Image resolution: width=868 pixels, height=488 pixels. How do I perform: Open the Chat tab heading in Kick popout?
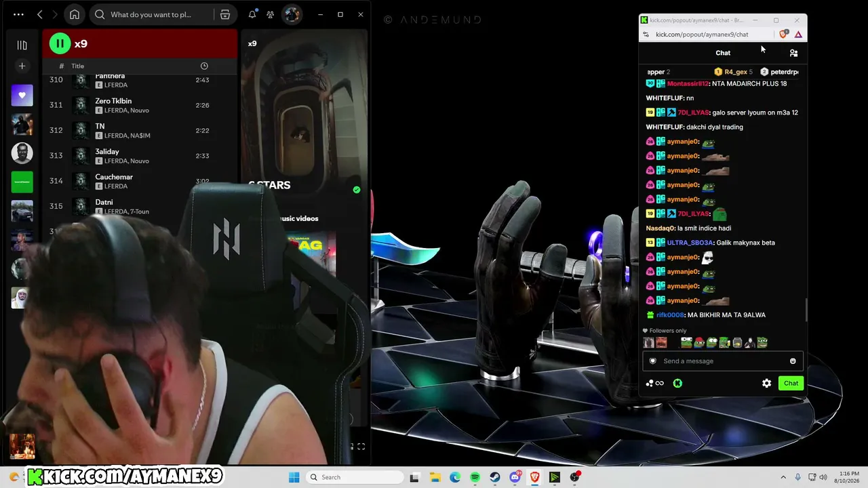[x=723, y=53]
